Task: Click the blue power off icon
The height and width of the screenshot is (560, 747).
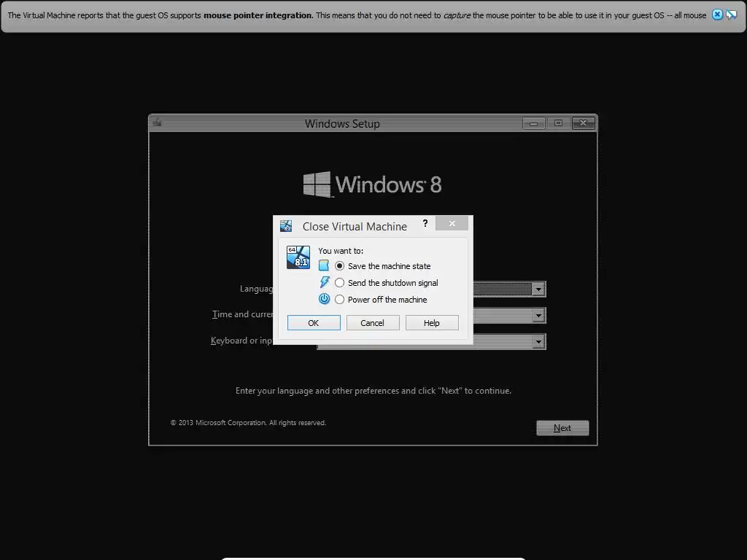Action: tap(324, 299)
